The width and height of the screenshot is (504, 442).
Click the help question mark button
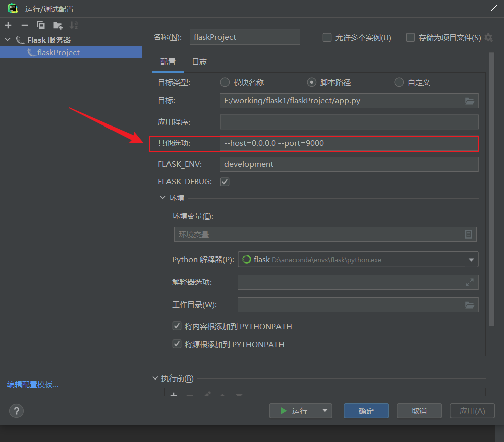coord(17,411)
